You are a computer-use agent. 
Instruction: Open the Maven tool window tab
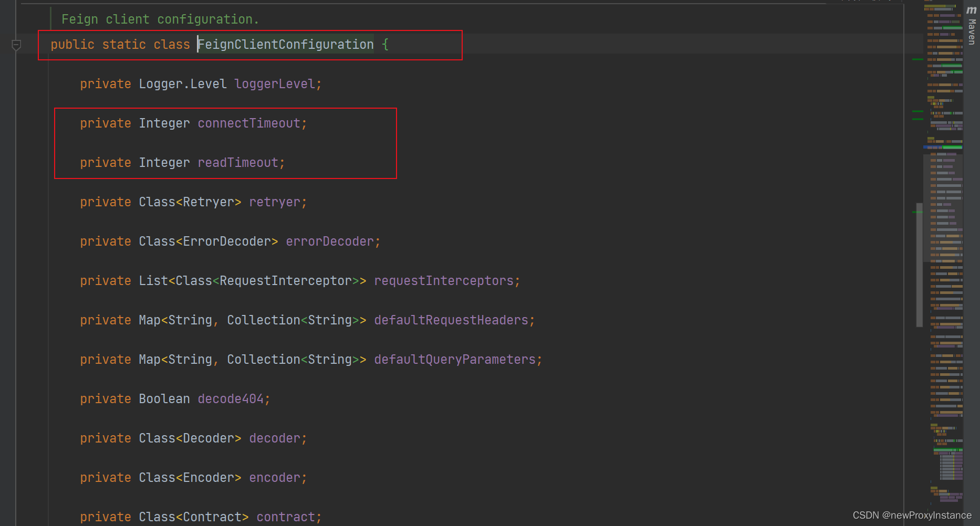972,26
